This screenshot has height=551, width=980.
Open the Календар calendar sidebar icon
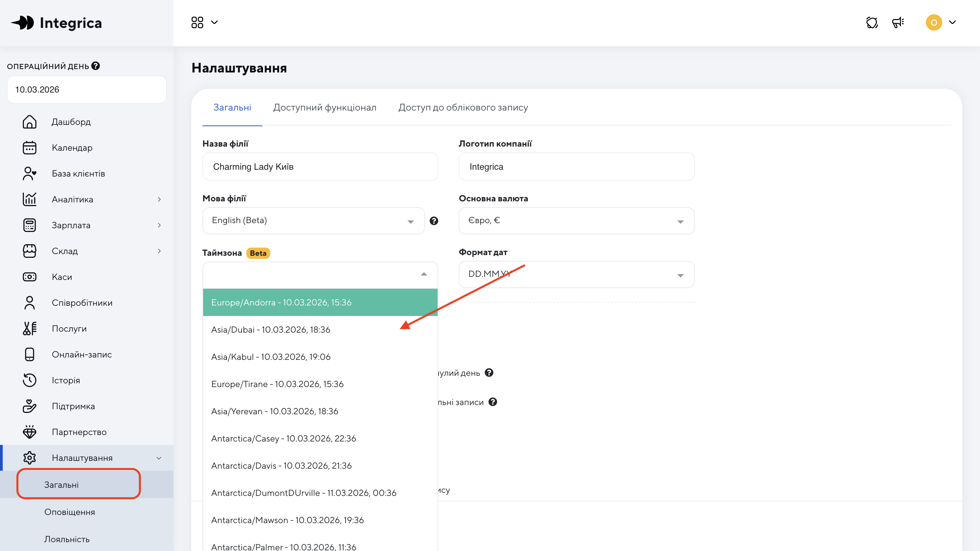pyautogui.click(x=29, y=148)
